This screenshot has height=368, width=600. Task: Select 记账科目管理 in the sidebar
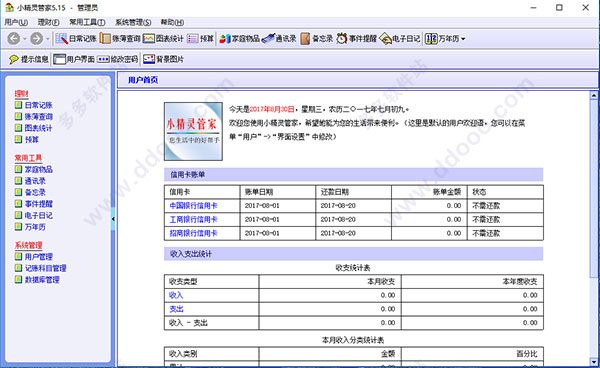tap(45, 268)
